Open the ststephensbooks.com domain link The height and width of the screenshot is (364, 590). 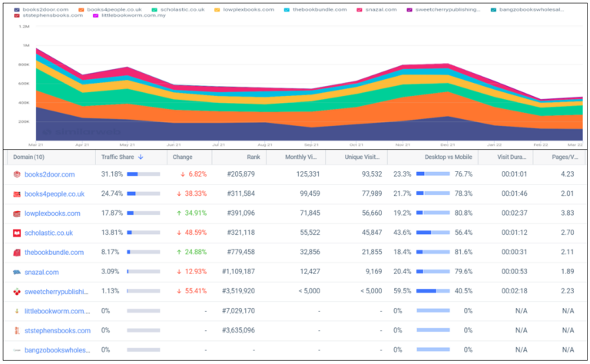(x=58, y=330)
